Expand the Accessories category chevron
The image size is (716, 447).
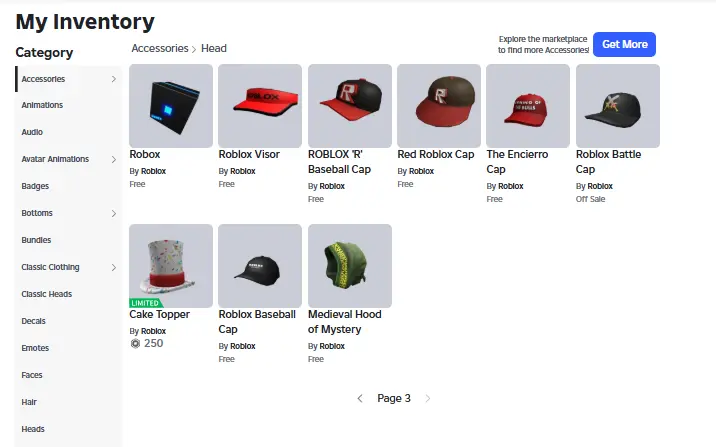(x=114, y=79)
